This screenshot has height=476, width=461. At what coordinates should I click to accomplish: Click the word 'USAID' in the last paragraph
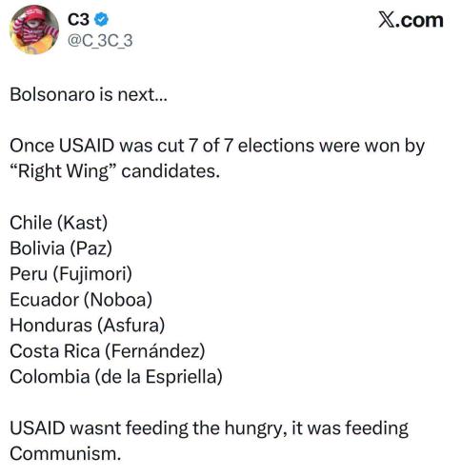pos(37,428)
